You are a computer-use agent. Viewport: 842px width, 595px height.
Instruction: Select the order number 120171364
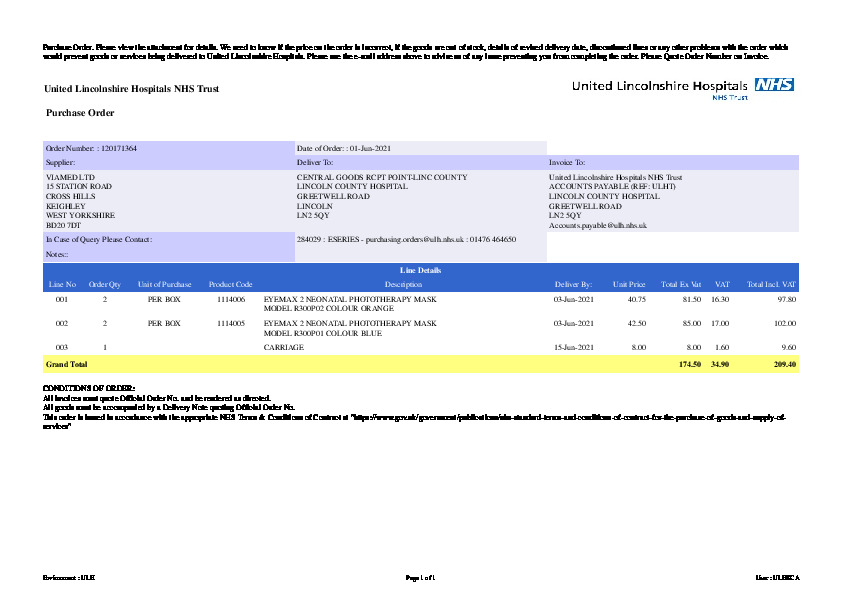(x=119, y=148)
